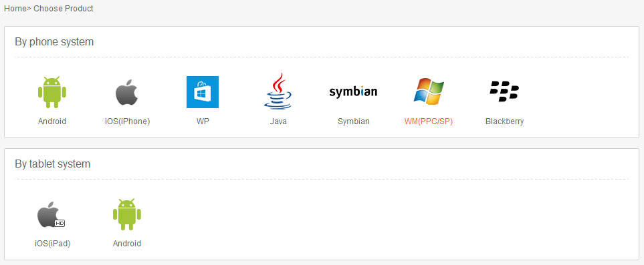Screen dimensions: 644x265
Task: Go to the Home breadcrumb link
Action: point(15,8)
